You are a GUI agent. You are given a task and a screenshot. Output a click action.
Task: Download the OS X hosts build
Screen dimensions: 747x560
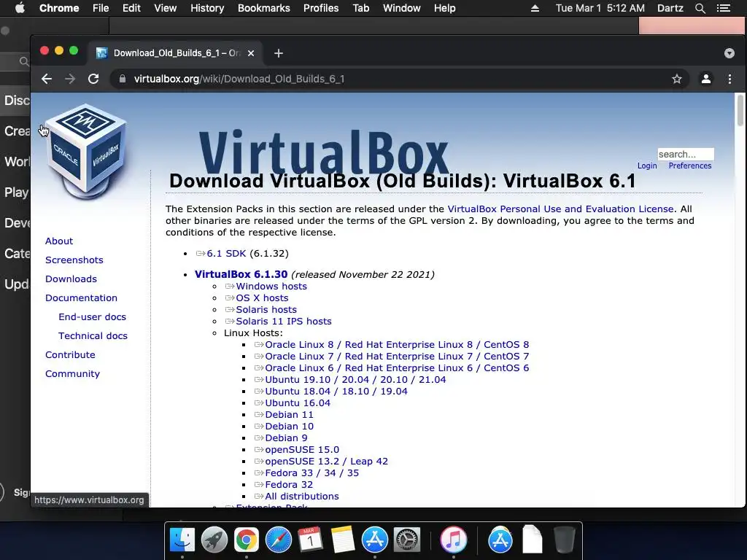[262, 298]
